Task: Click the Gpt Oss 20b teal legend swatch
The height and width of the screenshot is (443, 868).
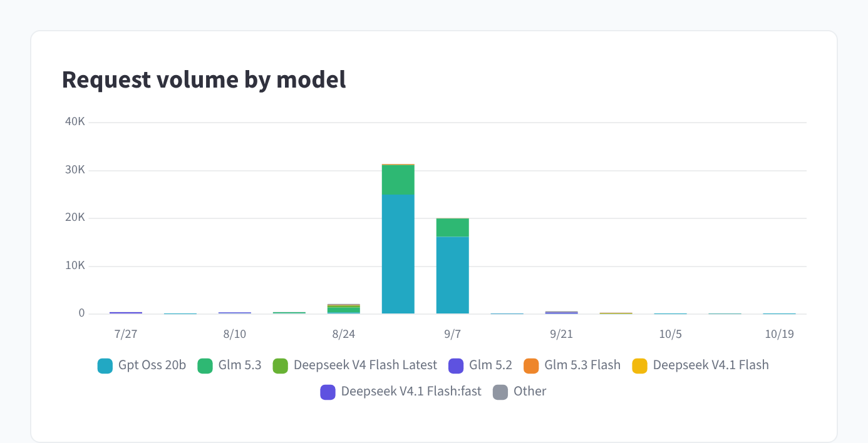Action: [x=105, y=365]
